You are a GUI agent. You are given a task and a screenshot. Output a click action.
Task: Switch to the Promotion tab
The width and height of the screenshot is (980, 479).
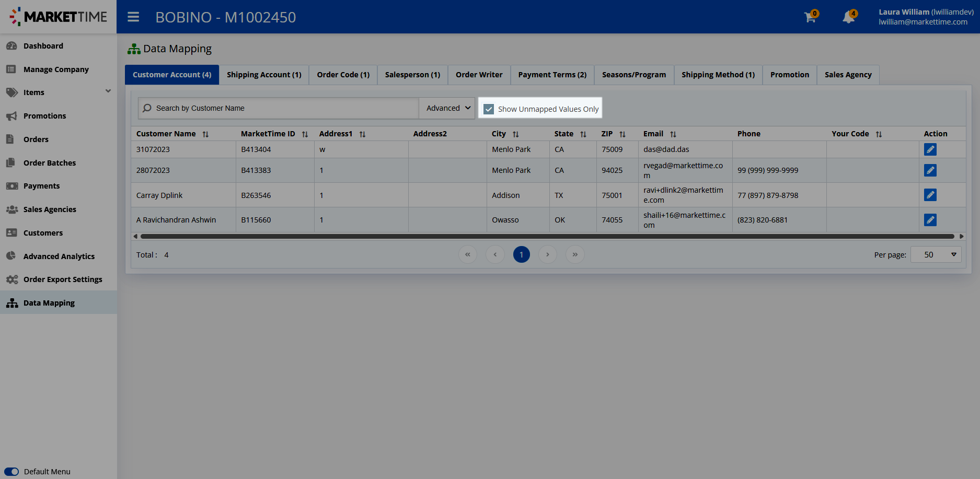point(790,75)
